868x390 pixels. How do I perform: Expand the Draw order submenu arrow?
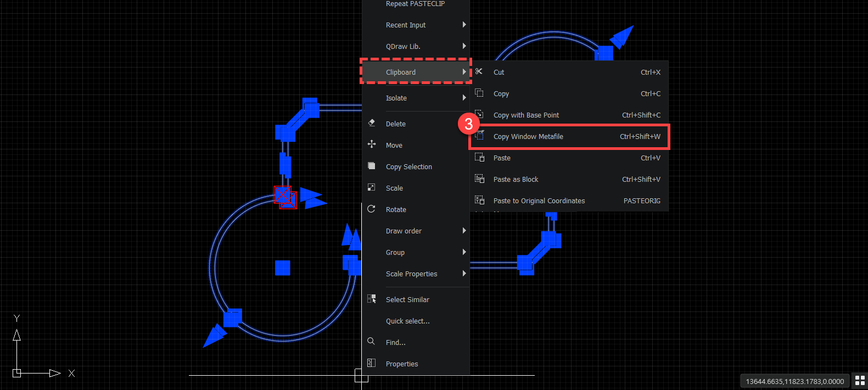point(464,231)
